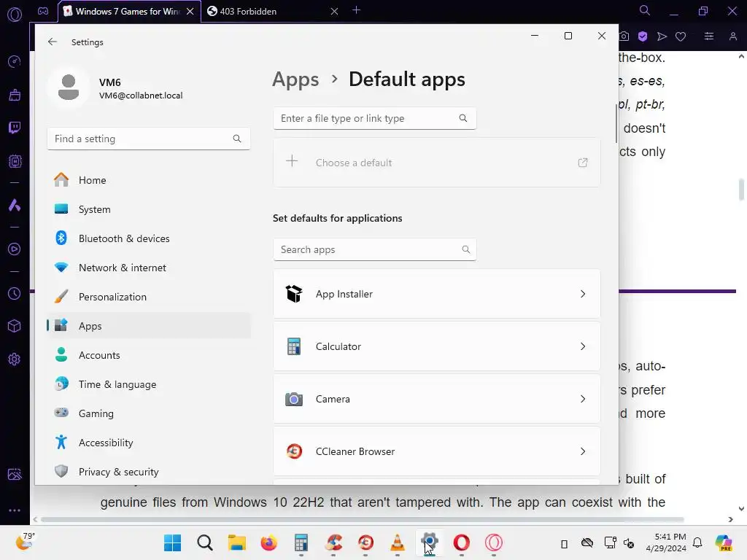Image resolution: width=747 pixels, height=560 pixels.
Task: Click the Find a setting search box
Action: point(149,139)
